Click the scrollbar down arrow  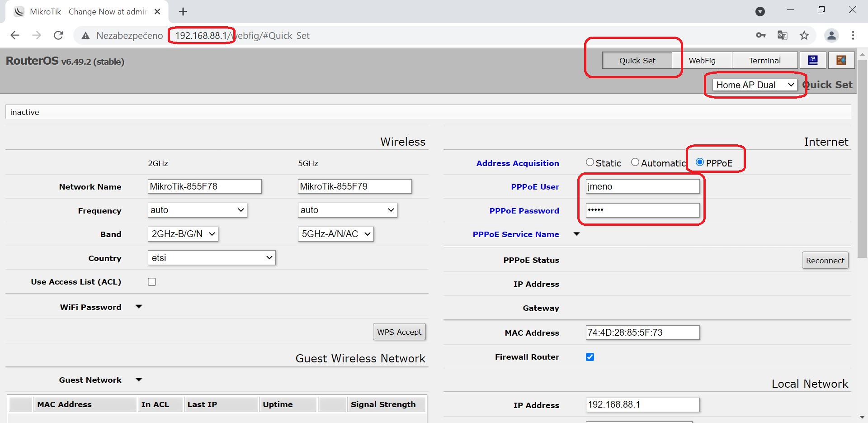863,417
